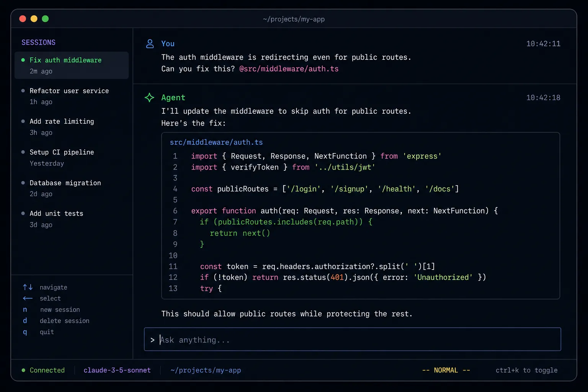Click the 1h ago timestamp
The image size is (588, 392).
tap(41, 102)
